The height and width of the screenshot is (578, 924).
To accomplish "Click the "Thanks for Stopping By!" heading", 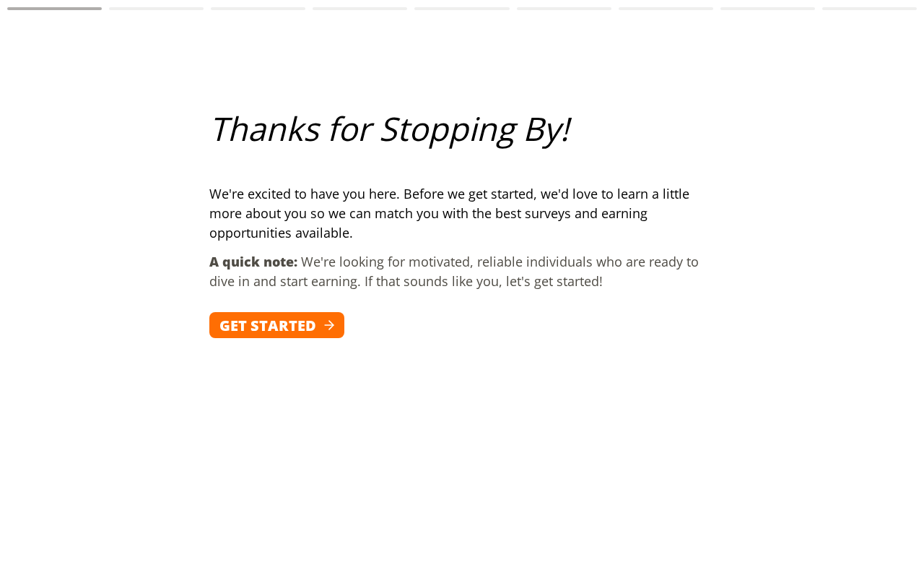I will point(390,129).
